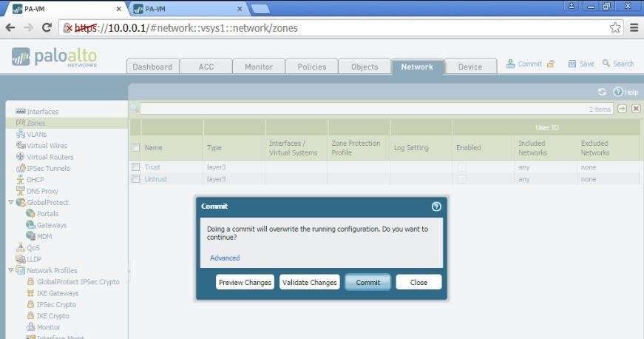Click the Commit icon in top toolbar
Screen dimensions: 644x339
511,64
